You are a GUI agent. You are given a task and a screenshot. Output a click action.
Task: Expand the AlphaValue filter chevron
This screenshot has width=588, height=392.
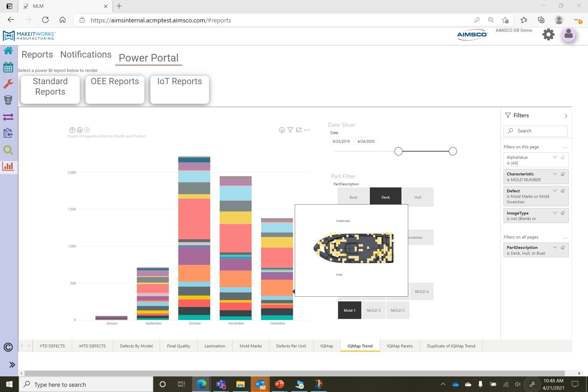[555, 157]
